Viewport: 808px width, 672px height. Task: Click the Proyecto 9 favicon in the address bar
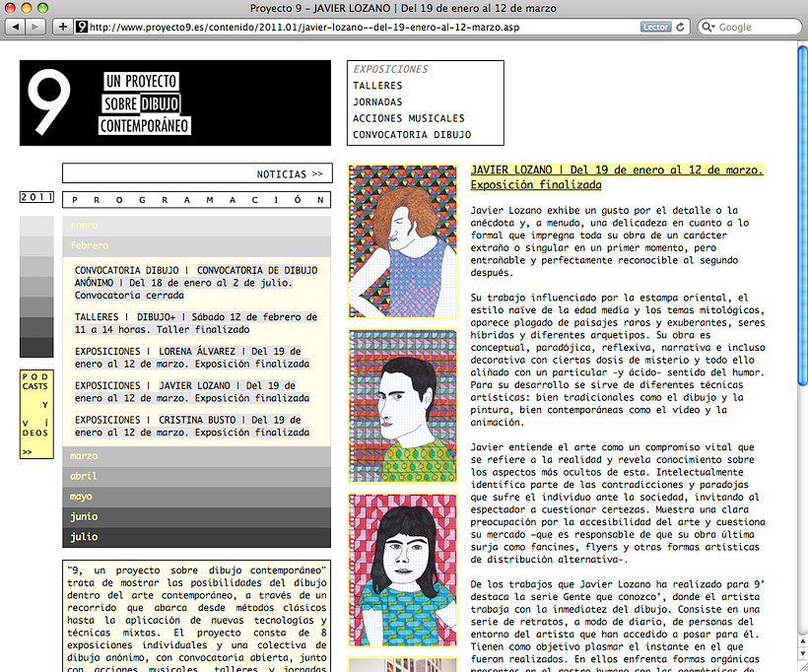click(81, 27)
